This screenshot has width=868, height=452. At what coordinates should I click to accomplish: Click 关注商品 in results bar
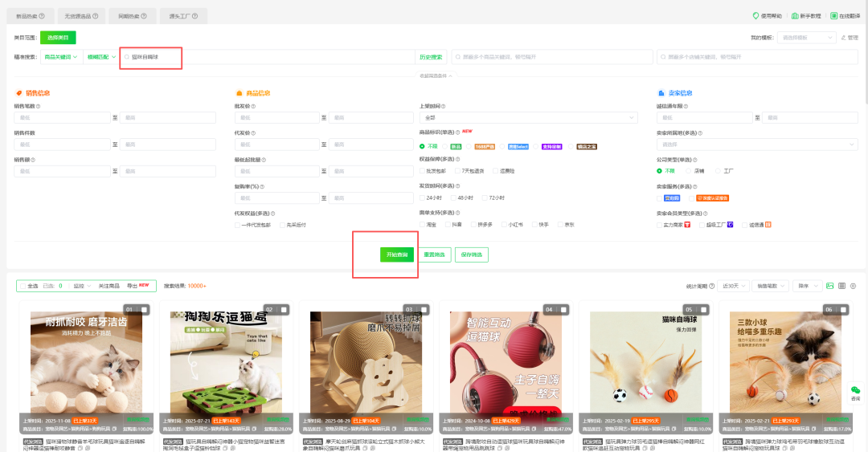pos(108,286)
